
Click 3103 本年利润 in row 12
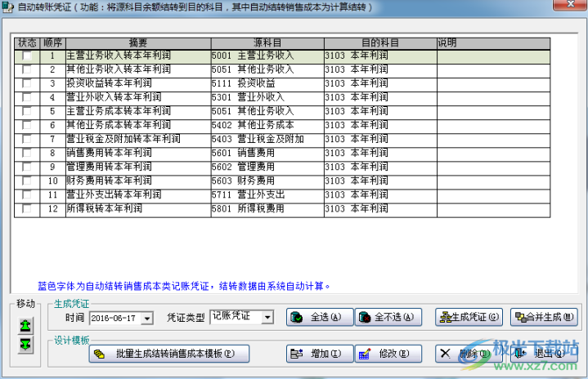point(380,208)
